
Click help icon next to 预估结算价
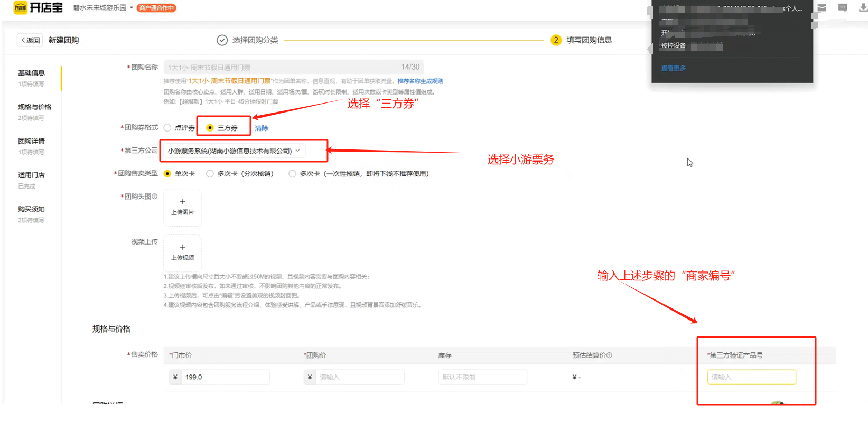(609, 355)
